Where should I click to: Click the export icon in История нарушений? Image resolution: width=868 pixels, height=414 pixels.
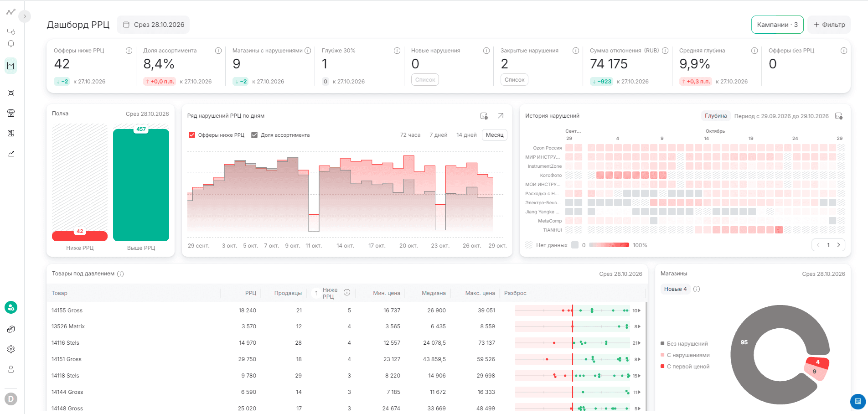tap(839, 116)
